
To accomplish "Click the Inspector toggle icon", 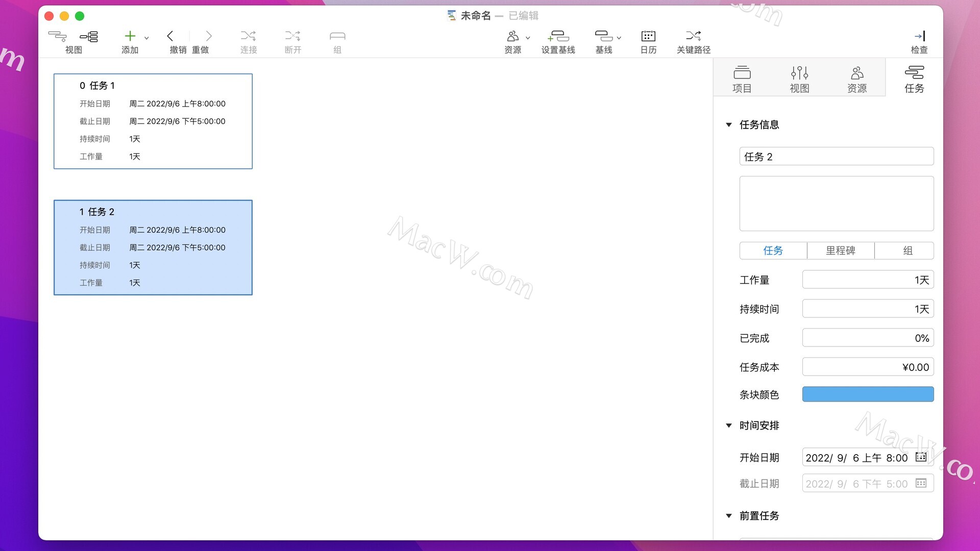I will click(919, 36).
